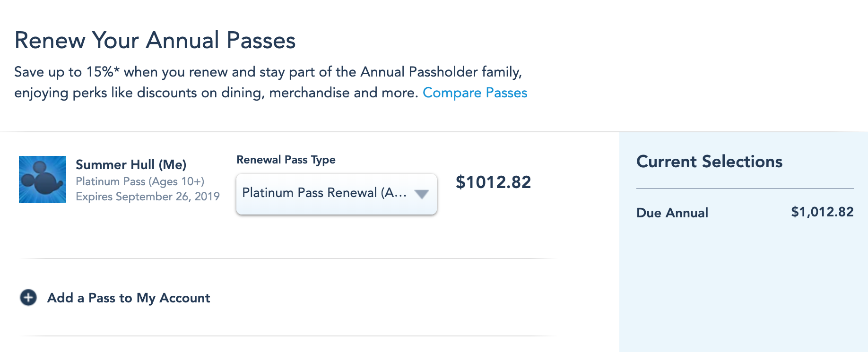Image resolution: width=868 pixels, height=352 pixels.
Task: Click the Due Annual label
Action: coord(672,213)
